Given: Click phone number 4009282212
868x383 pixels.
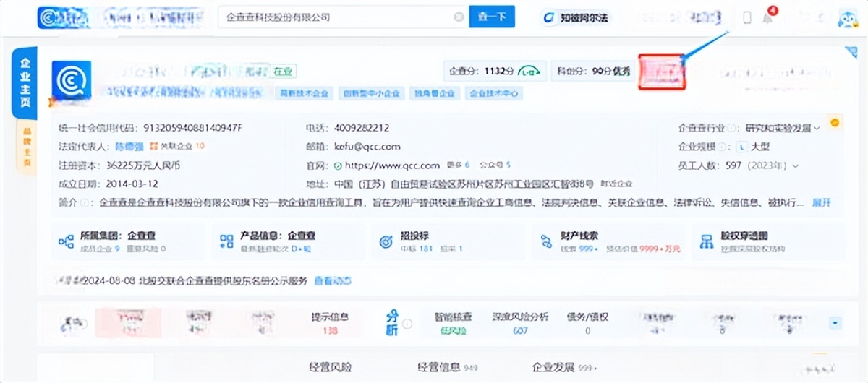Looking at the screenshot, I should 362,128.
